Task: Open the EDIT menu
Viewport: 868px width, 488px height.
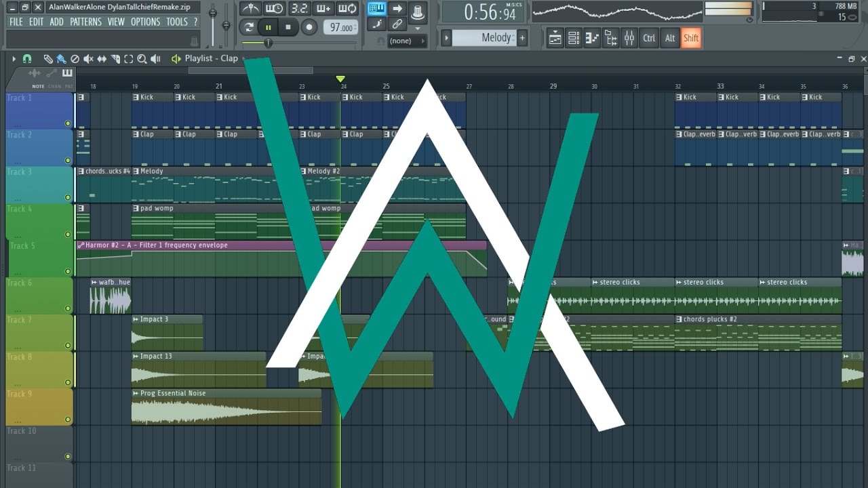Action: [36, 22]
